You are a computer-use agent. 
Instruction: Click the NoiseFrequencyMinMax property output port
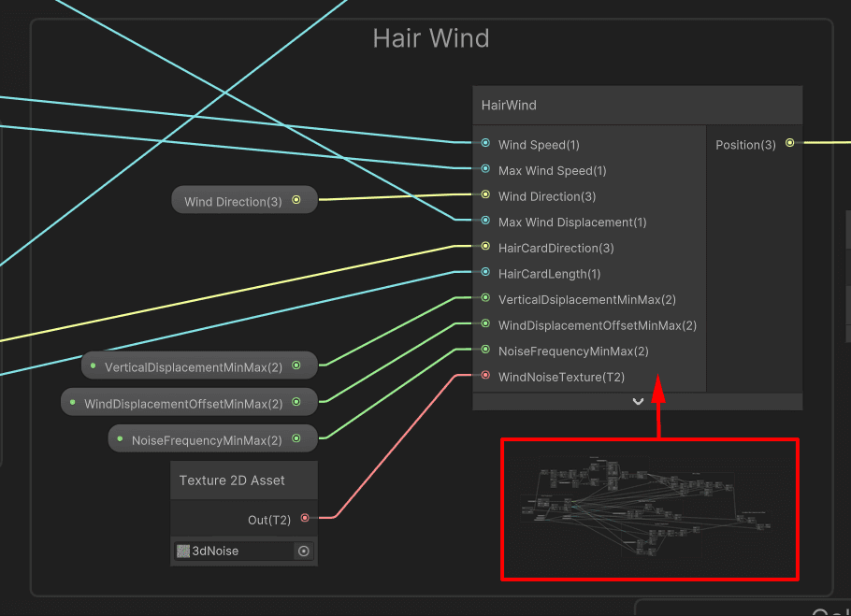point(296,438)
